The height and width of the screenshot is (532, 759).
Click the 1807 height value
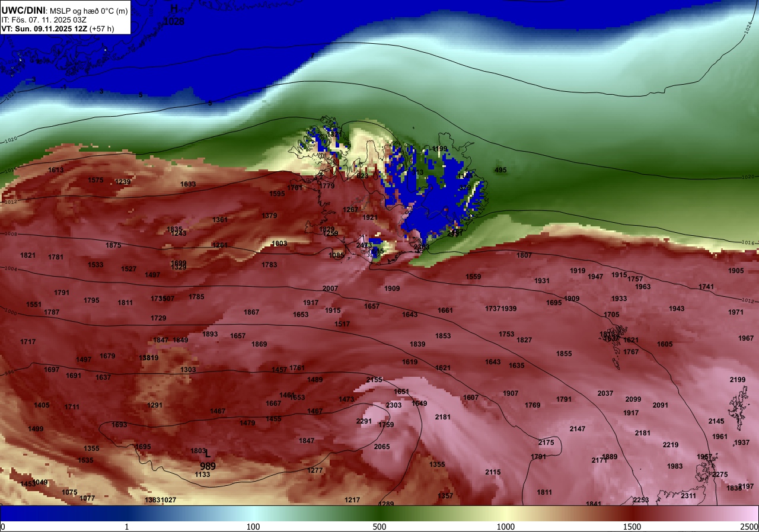tap(524, 255)
